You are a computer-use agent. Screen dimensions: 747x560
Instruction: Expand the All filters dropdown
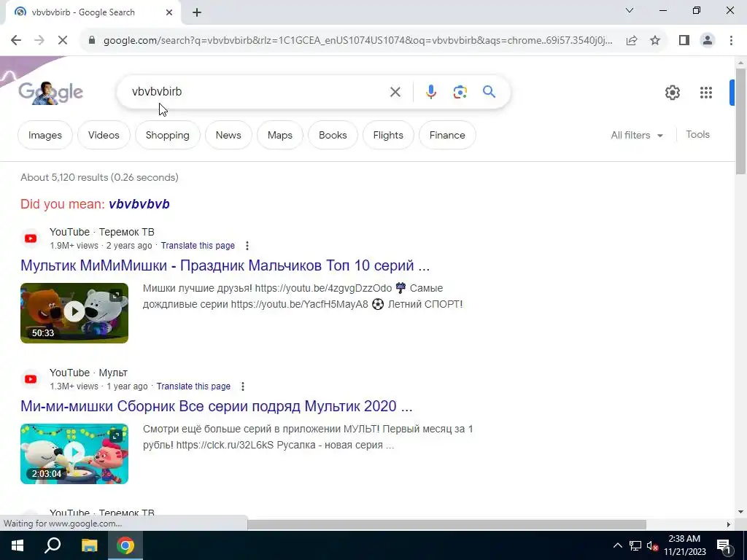click(637, 135)
